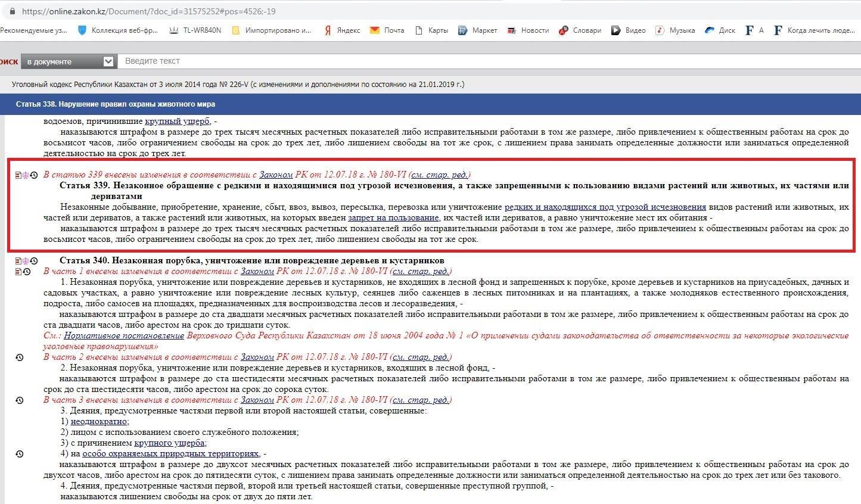Open Яндекс bookmark

(342, 30)
